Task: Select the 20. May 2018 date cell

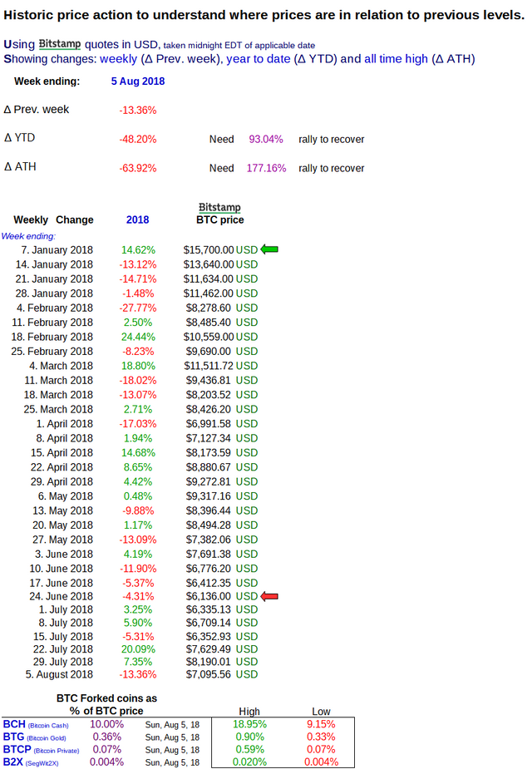Action: point(62,525)
